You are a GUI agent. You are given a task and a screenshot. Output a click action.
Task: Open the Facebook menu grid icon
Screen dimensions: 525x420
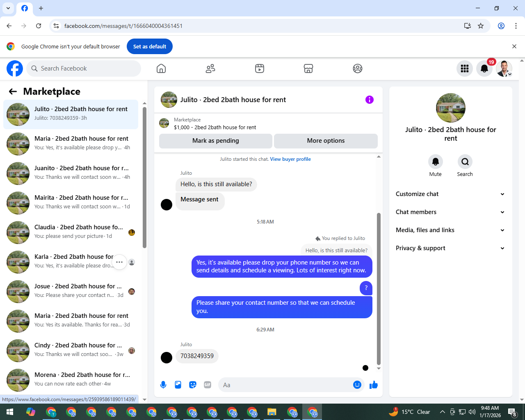coord(465,68)
